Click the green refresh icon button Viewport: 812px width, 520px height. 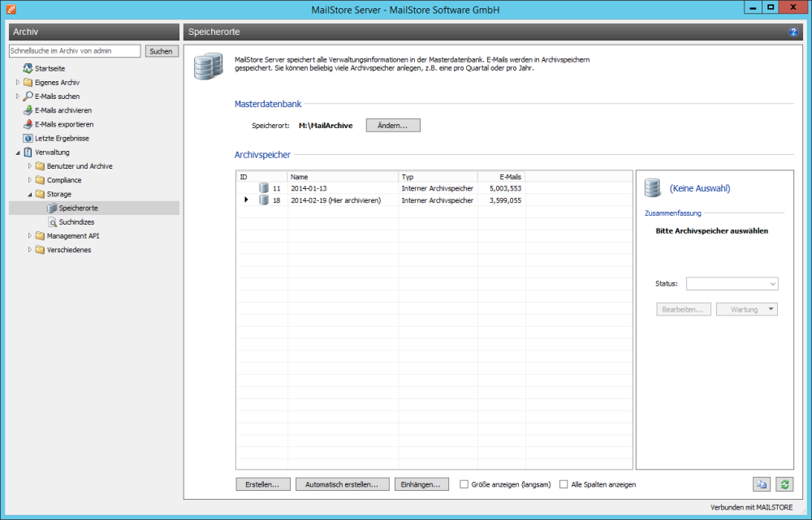point(784,484)
